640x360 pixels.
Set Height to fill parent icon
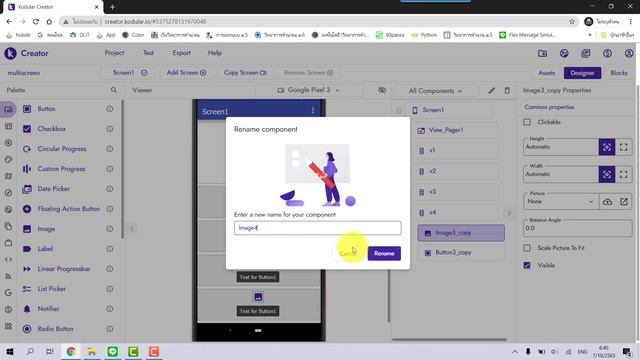624,147
